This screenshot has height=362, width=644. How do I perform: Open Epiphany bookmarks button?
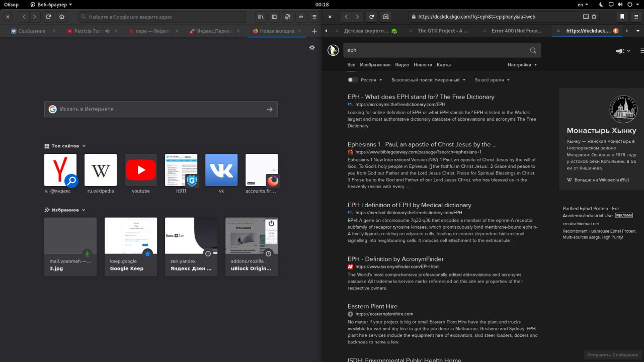pyautogui.click(x=622, y=17)
